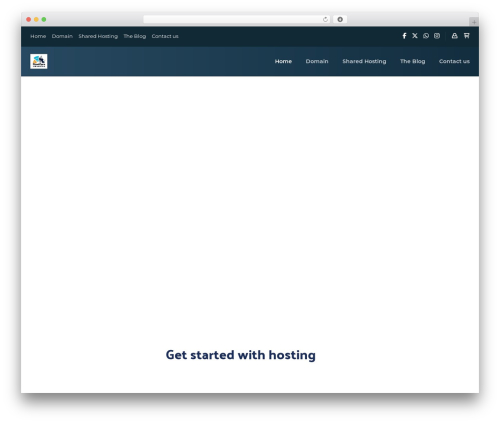Click The Blog in the top bar
This screenshot has height=423, width=500.
coord(135,36)
